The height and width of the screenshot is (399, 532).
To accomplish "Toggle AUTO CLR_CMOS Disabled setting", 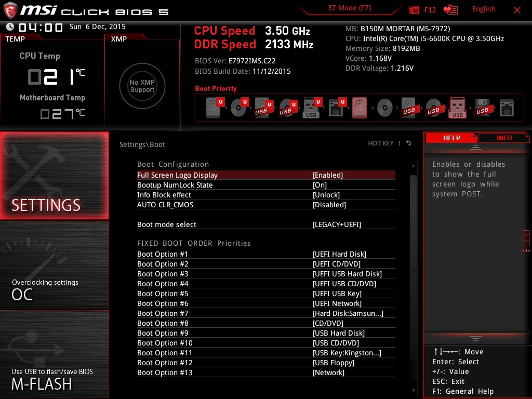I will (329, 205).
